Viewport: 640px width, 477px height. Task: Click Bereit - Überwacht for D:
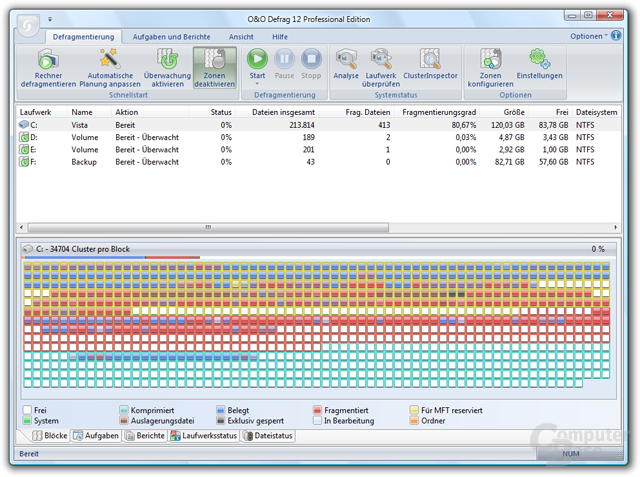tap(147, 137)
